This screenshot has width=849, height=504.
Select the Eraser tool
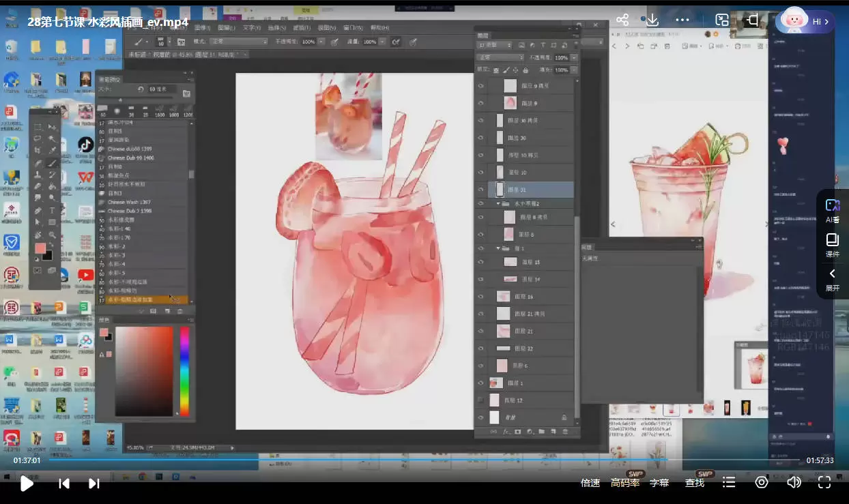coord(38,187)
